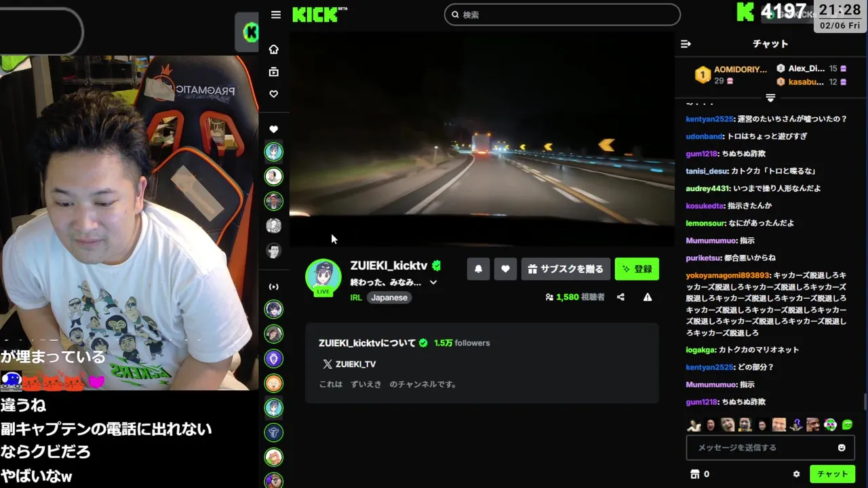Image resolution: width=868 pixels, height=488 pixels.
Task: Open ZUIEKI_TV X profile link
Action: pos(349,364)
